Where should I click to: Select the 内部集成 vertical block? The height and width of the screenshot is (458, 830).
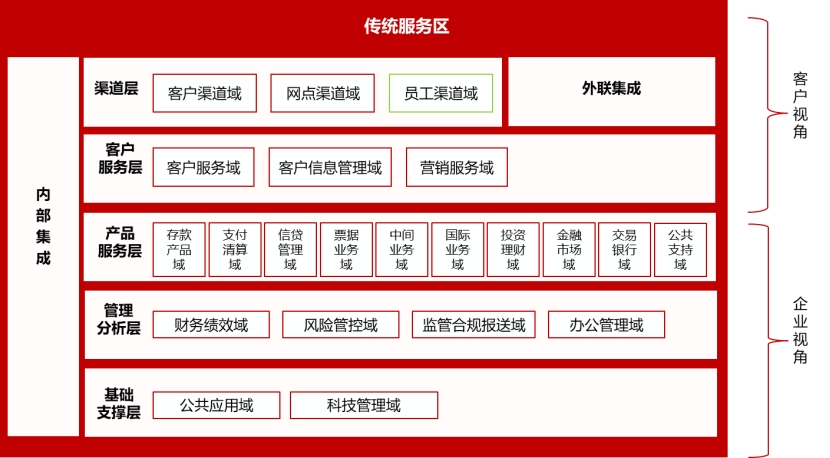[43, 246]
